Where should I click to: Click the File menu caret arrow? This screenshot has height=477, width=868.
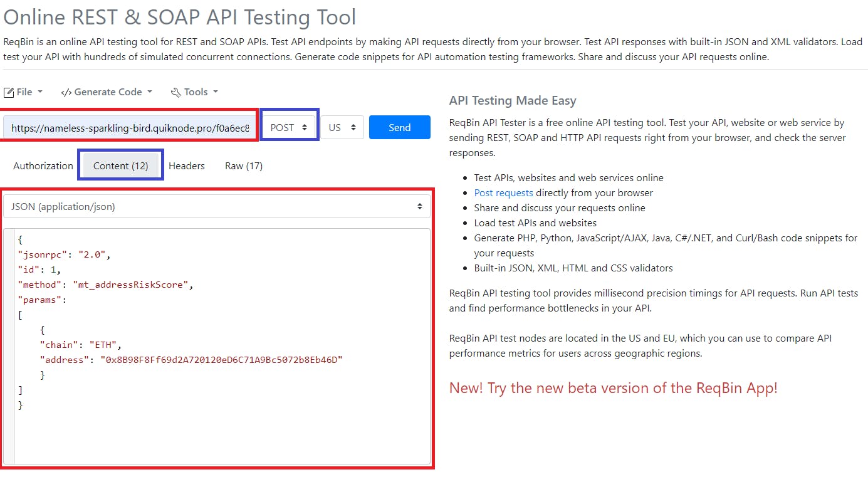[x=40, y=92]
